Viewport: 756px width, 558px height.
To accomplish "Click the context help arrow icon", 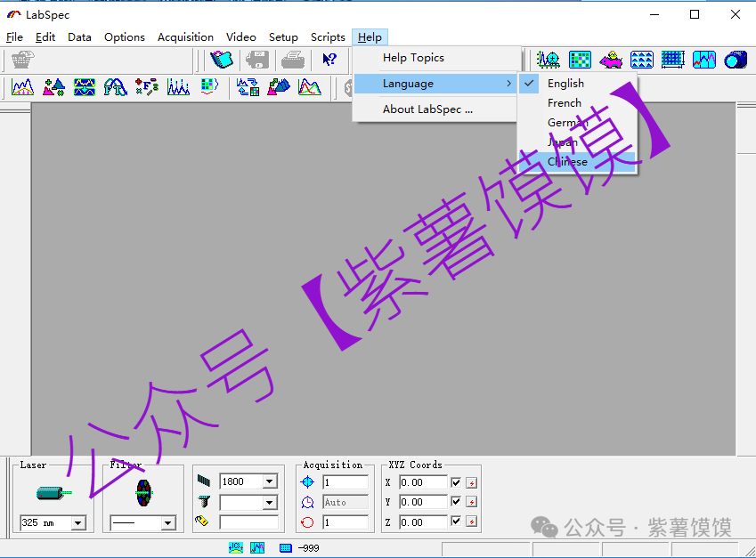I will point(329,60).
